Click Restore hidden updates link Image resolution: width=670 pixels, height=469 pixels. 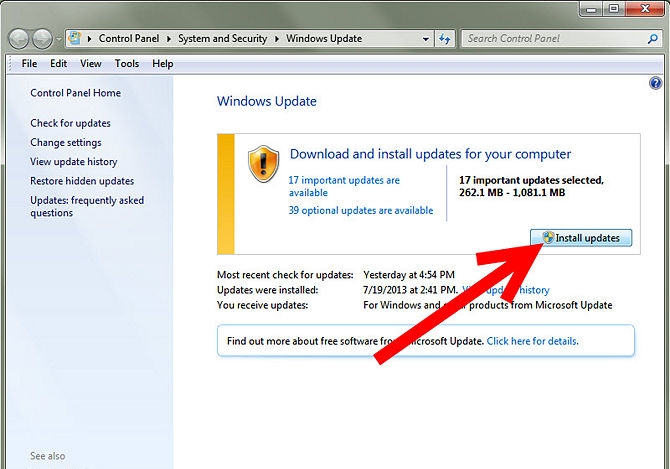82,181
